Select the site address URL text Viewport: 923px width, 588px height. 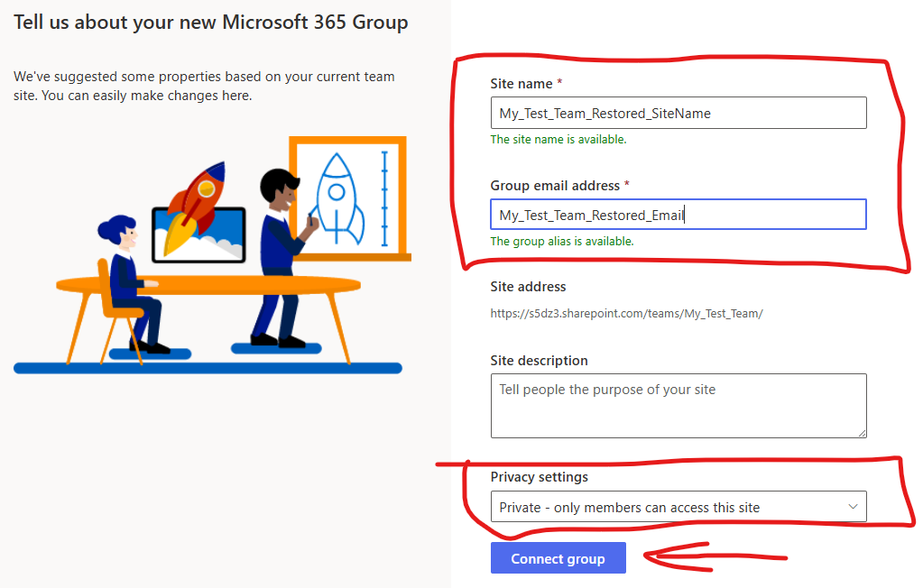[x=626, y=314]
